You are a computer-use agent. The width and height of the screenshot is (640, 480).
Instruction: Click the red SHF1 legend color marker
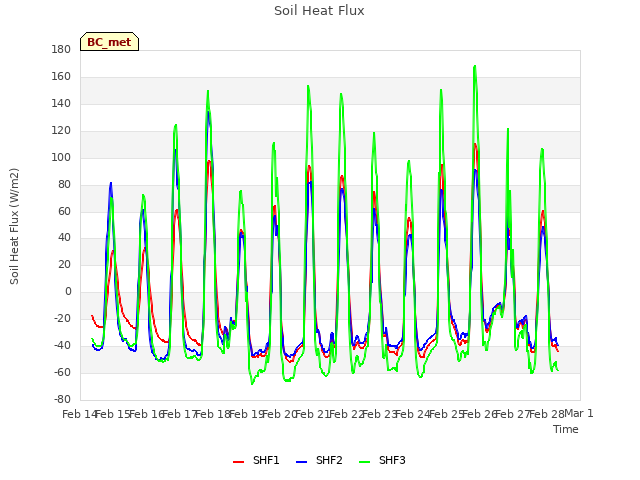[238, 462]
